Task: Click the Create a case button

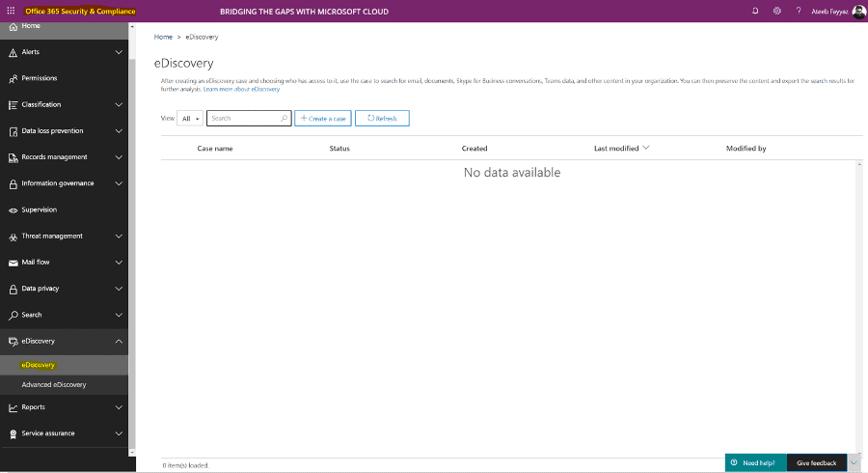Action: tap(323, 118)
